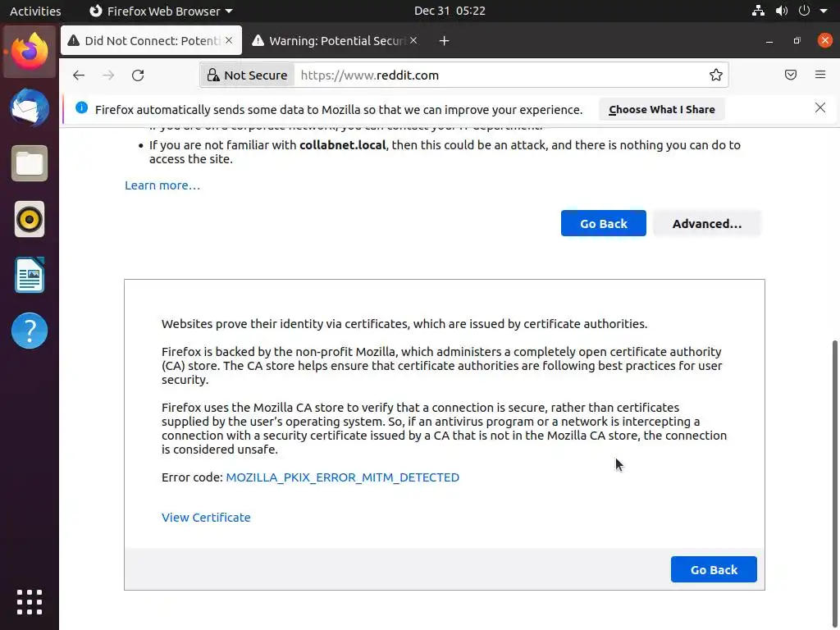
Task: Open a new tab with the plus button
Action: pyautogui.click(x=444, y=41)
